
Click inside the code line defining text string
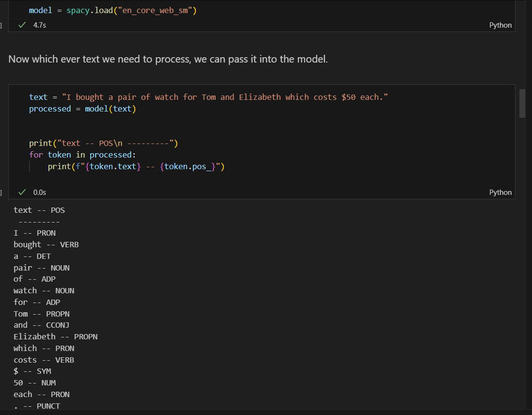click(x=208, y=97)
